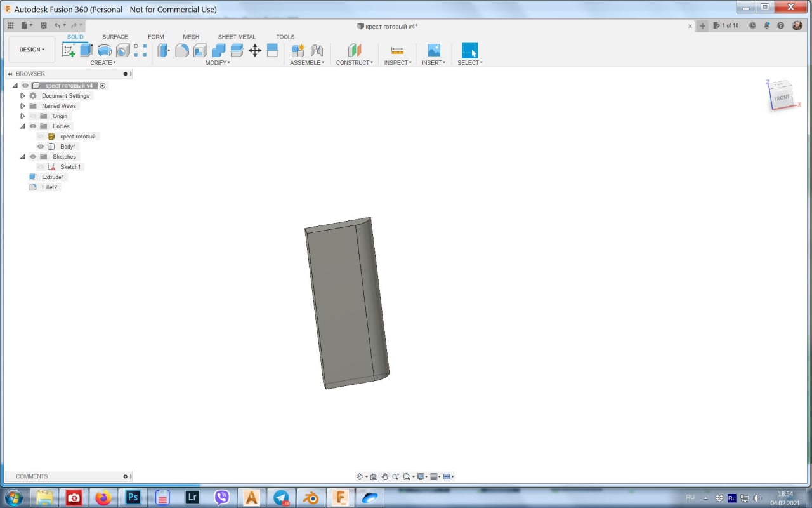Collapse the root component node
Image resolution: width=812 pixels, height=508 pixels.
click(x=15, y=86)
